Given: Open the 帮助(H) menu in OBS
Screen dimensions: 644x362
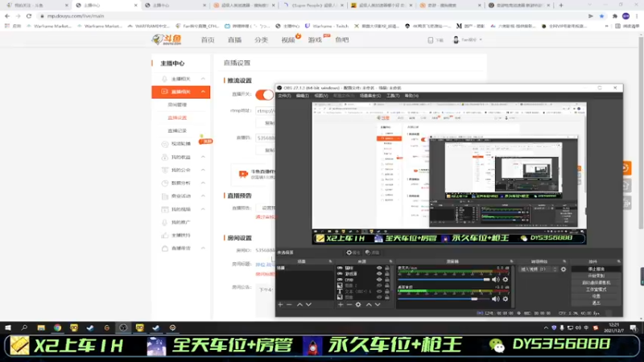Looking at the screenshot, I should [x=411, y=96].
